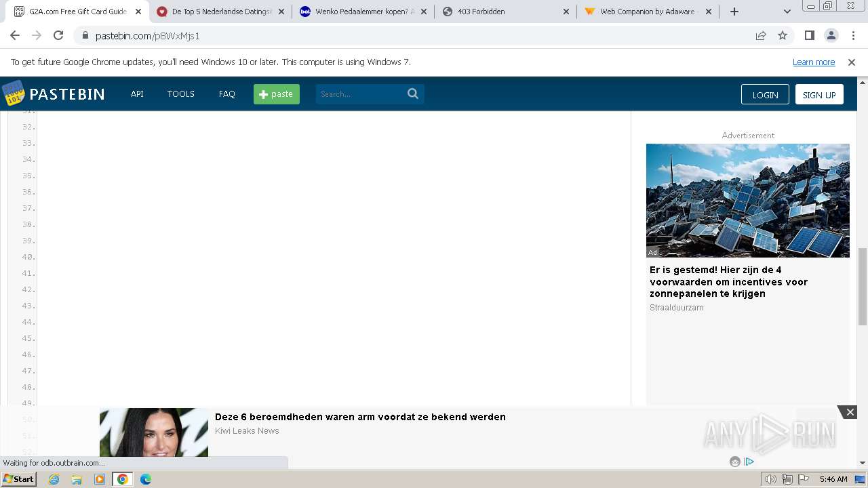
Task: Open the Straalduurzam advertiser link
Action: 677,308
